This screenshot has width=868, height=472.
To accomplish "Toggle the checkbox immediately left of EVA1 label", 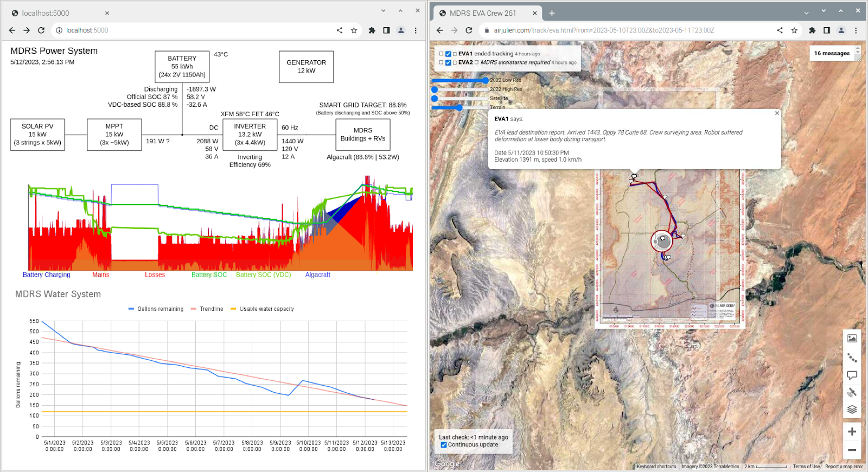I will 455,54.
